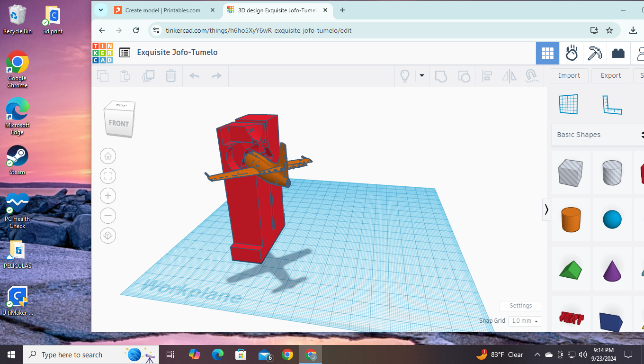Click the Cruise magnet tool
The width and height of the screenshot is (644, 364).
(532, 76)
